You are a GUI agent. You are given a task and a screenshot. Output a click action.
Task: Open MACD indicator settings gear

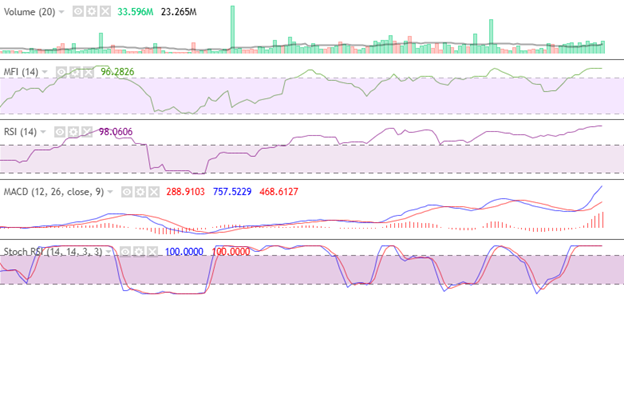pos(140,192)
